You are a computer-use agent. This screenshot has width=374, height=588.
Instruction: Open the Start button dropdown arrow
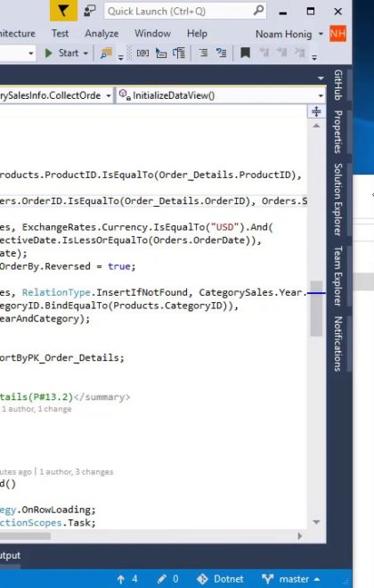click(x=85, y=53)
